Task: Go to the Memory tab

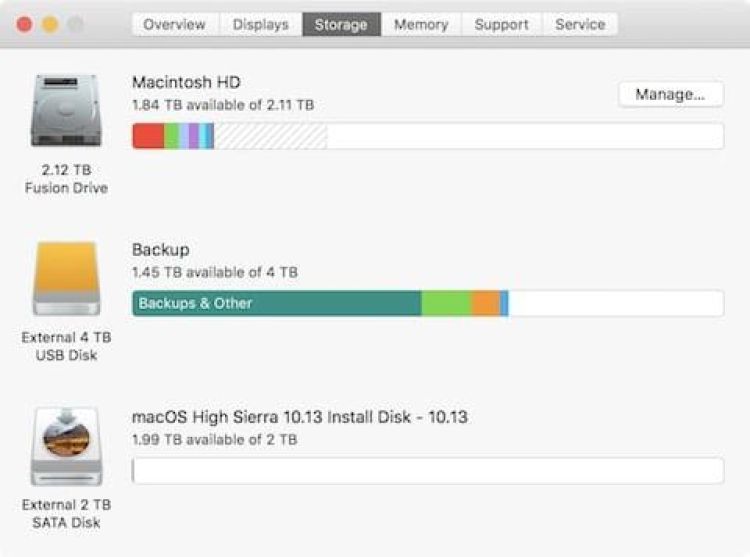Action: point(421,24)
